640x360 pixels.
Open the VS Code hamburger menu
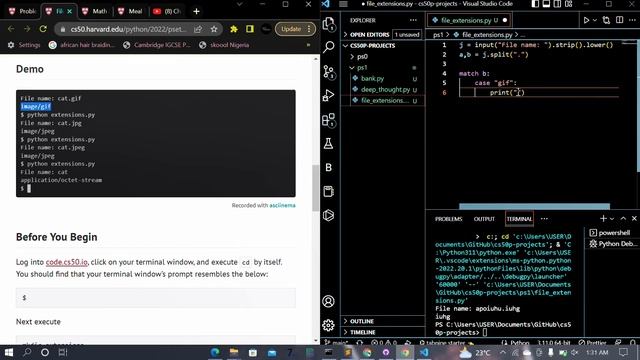pyautogui.click(x=344, y=4)
